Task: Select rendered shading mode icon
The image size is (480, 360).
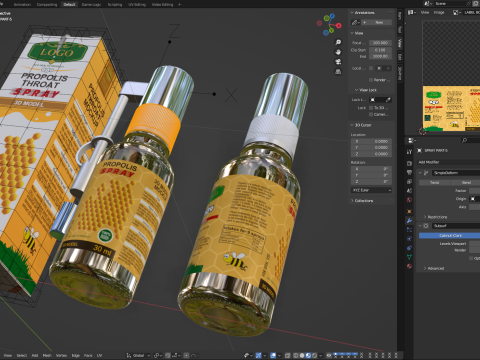Action: 314,355
